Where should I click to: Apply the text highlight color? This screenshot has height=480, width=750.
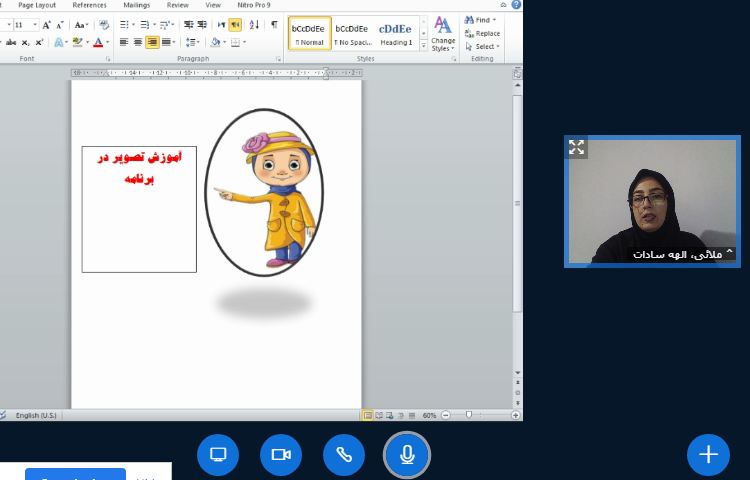pos(77,43)
